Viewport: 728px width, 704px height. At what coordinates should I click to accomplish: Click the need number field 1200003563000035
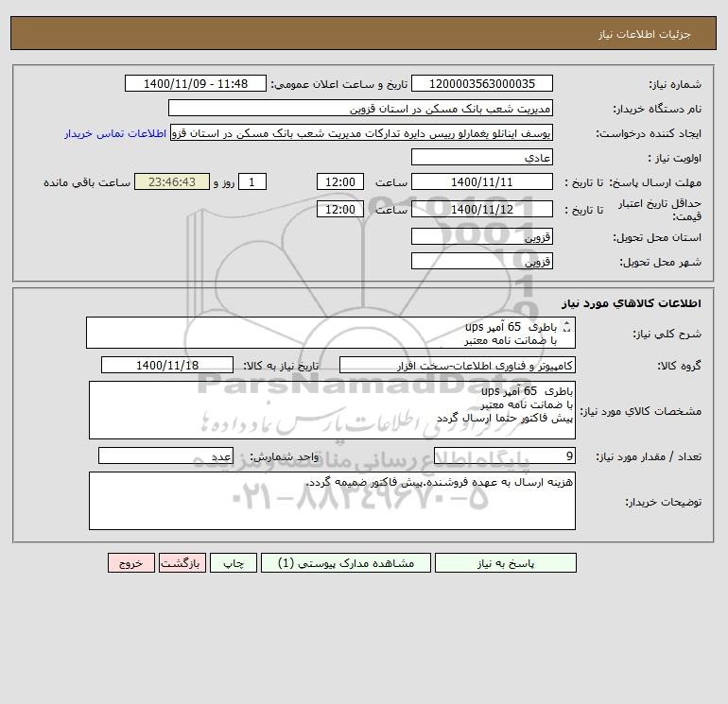[x=482, y=83]
